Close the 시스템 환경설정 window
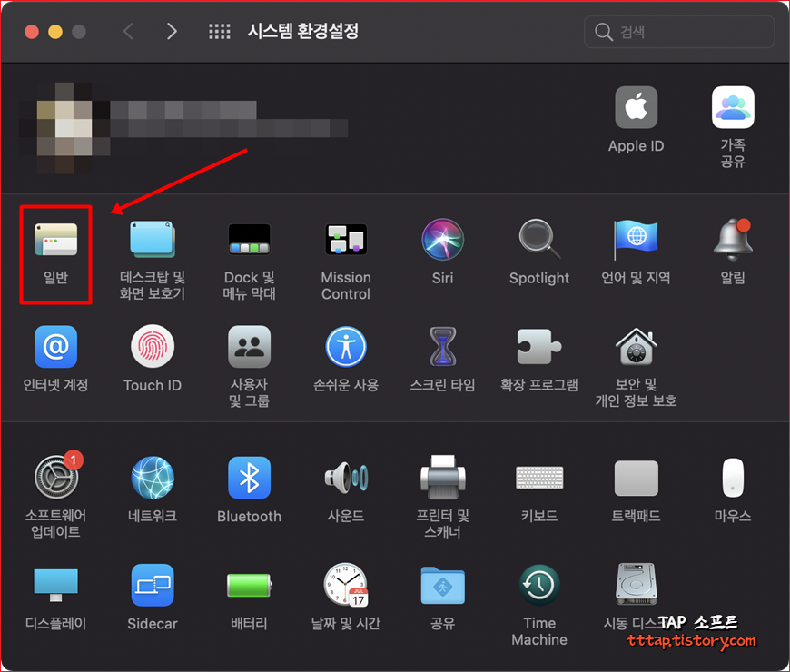 tap(32, 32)
